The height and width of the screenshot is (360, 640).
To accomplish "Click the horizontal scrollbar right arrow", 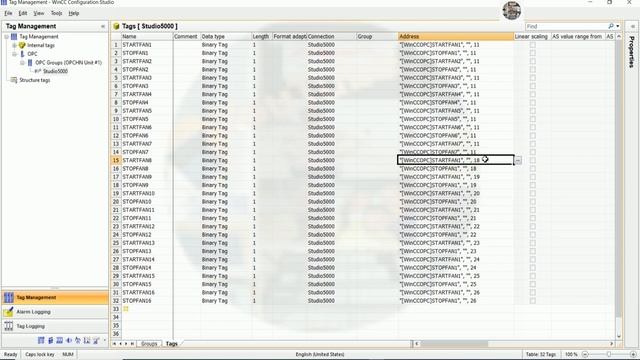I will [611, 344].
